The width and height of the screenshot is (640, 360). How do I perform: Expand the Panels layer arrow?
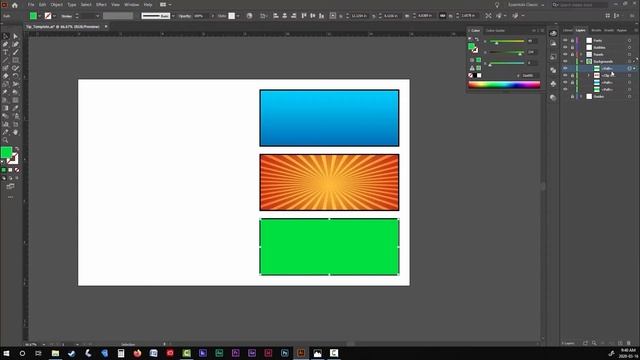point(582,54)
